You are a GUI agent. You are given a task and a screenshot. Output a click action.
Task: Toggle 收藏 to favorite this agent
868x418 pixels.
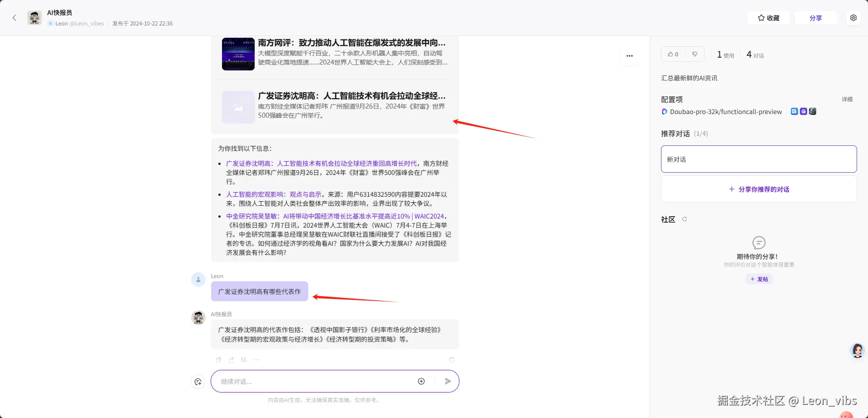click(x=768, y=18)
